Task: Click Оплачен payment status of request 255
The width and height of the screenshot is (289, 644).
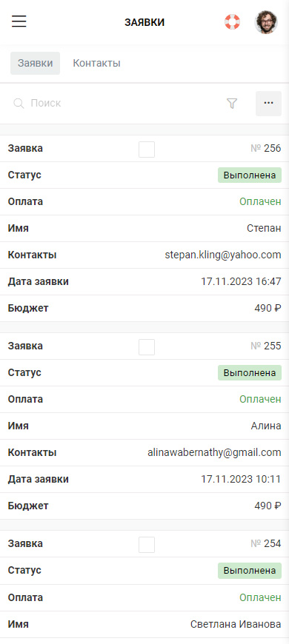Action: pyautogui.click(x=261, y=399)
